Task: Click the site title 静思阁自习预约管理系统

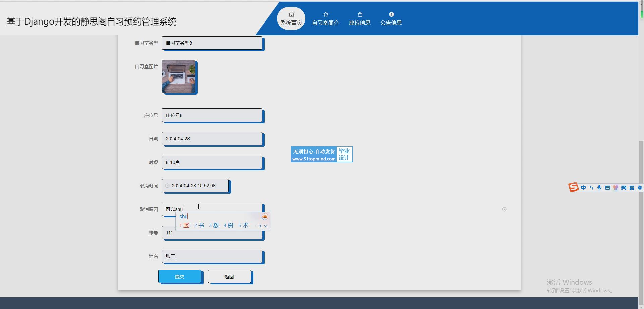Action: pyautogui.click(x=128, y=21)
